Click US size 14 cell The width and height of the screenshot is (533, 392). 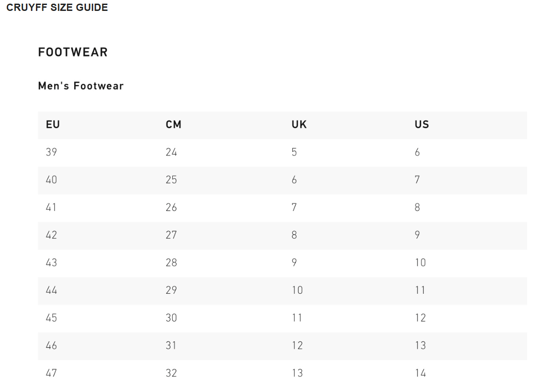(420, 373)
